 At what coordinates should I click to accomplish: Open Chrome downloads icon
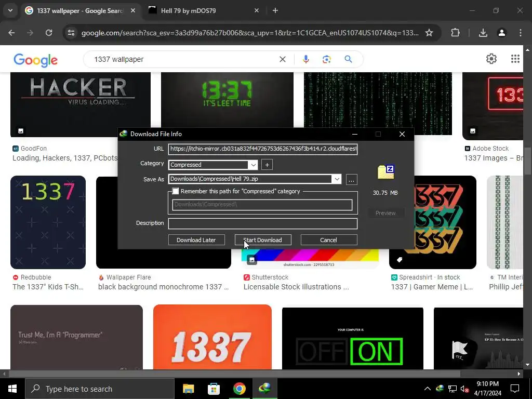click(483, 33)
